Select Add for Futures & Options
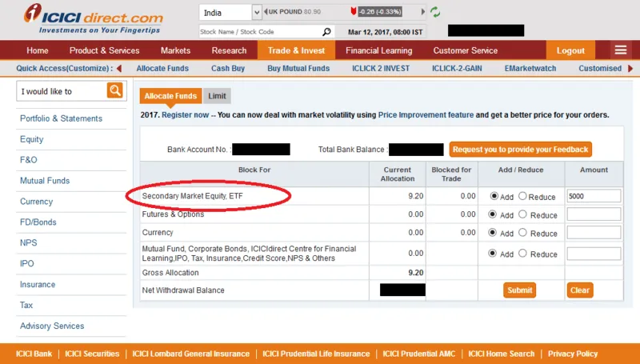The width and height of the screenshot is (640, 364). [493, 214]
